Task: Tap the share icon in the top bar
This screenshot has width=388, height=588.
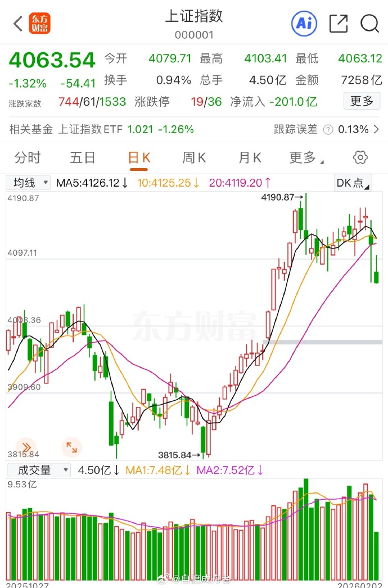Action: click(x=338, y=24)
